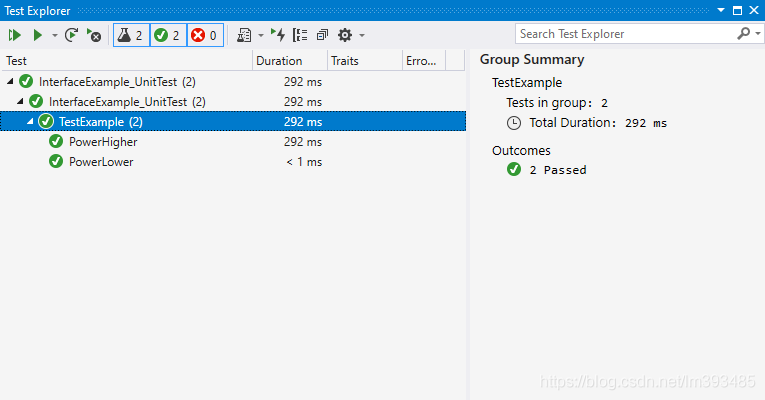Sort by the Test column header
This screenshot has width=765, height=400.
(127, 61)
